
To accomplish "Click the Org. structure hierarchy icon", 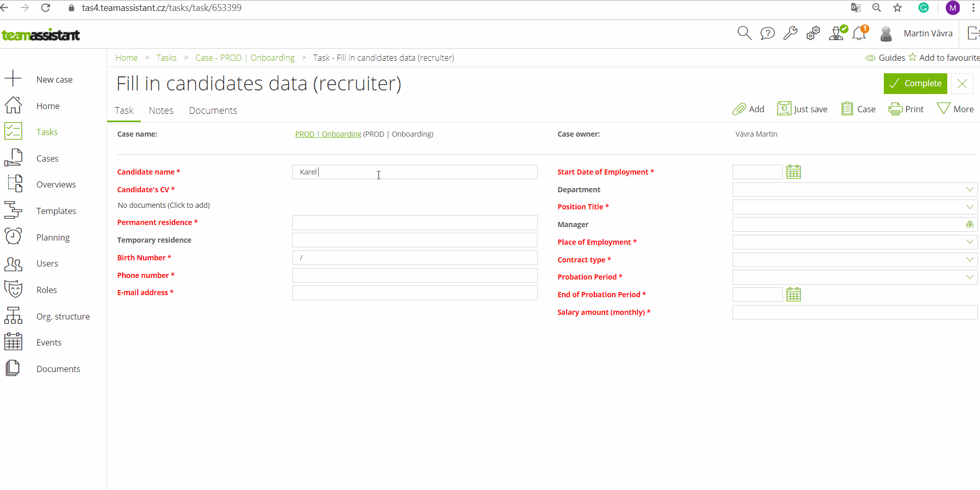I will [x=13, y=316].
